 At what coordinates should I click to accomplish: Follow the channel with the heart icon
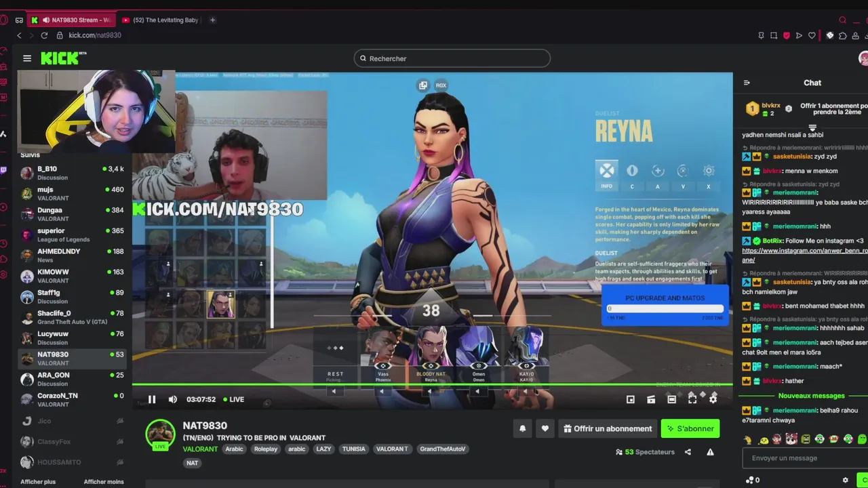click(545, 428)
